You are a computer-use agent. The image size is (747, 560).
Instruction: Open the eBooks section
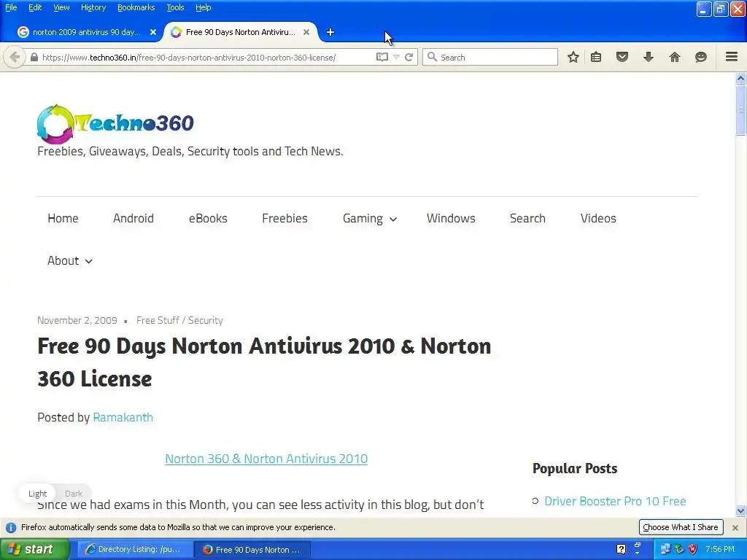pyautogui.click(x=208, y=219)
